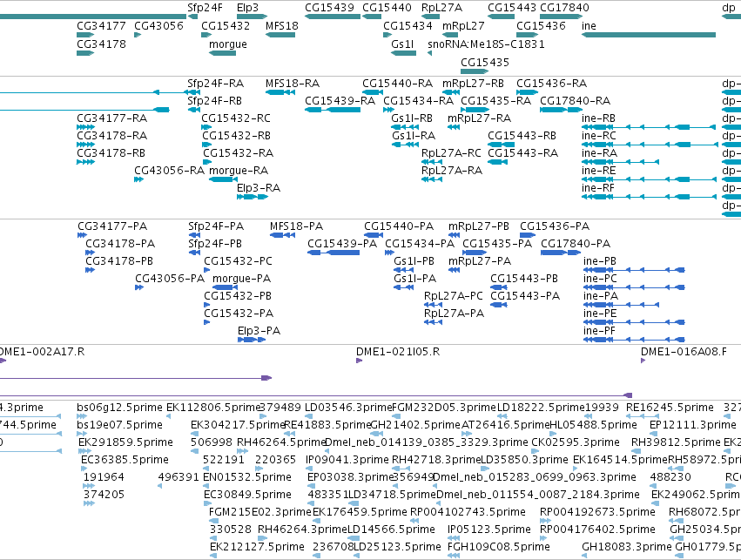Select the RE16245.5prime EST label
The image size is (741, 560).
tap(670, 408)
